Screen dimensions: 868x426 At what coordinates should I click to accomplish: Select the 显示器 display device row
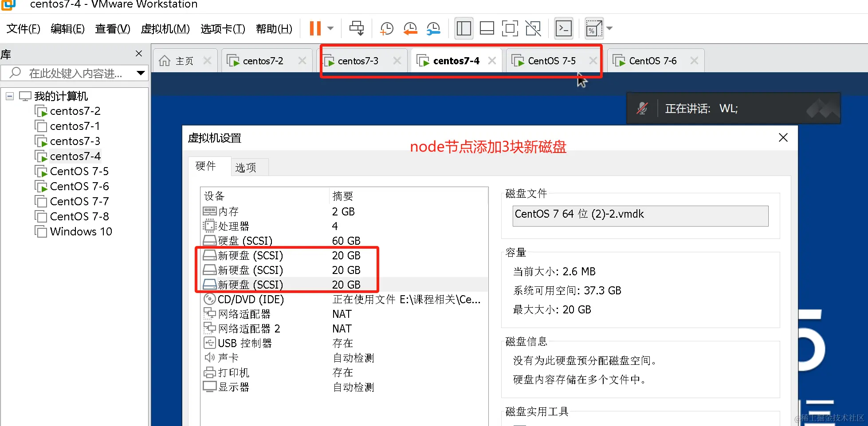point(344,387)
